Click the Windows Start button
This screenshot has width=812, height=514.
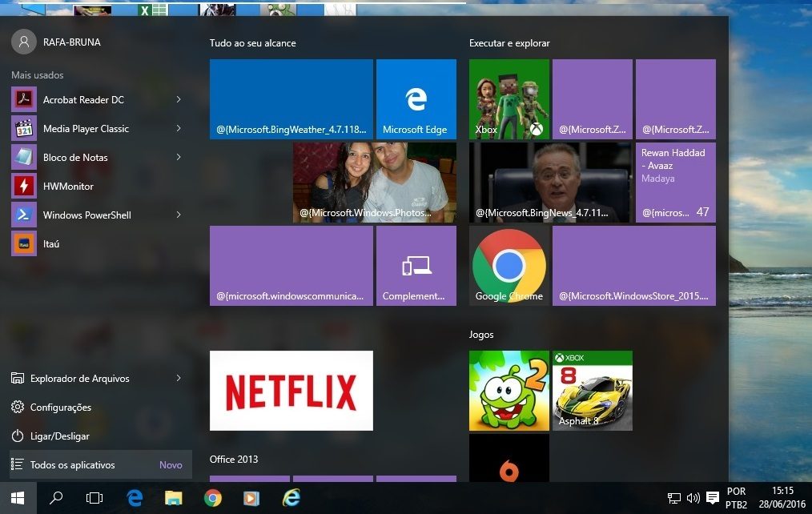[x=18, y=498]
